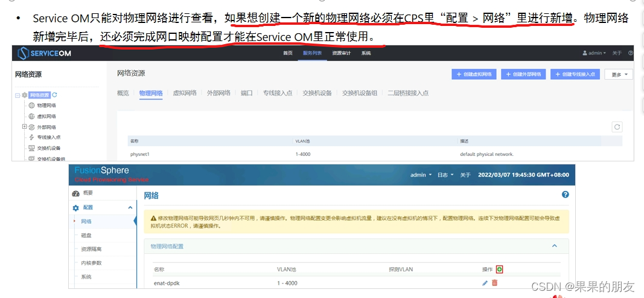Switch to the 交换机设备组 tab

[360, 93]
